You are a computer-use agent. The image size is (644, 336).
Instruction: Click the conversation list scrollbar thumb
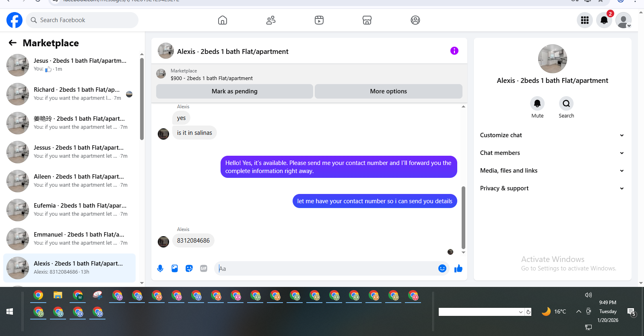coord(142,99)
